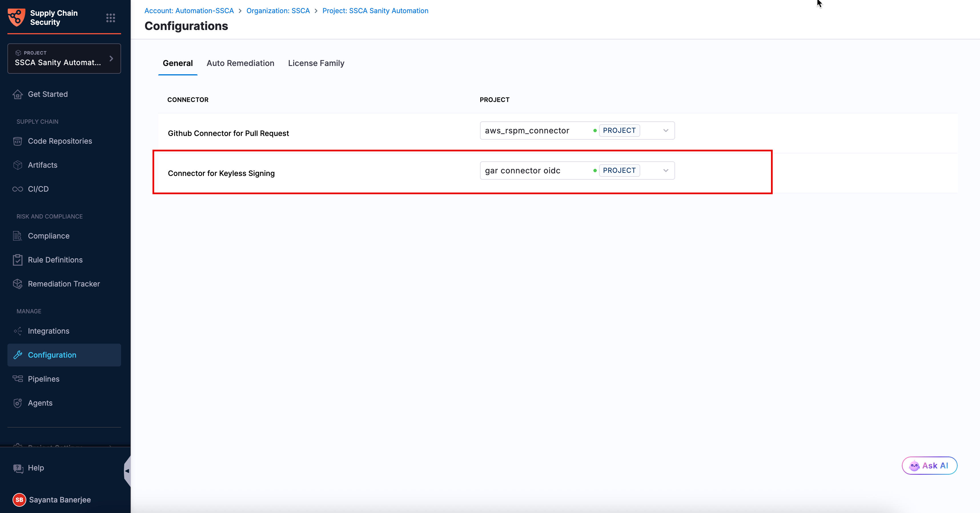This screenshot has width=980, height=513.
Task: Go to CI/CD section
Action: pos(64,189)
